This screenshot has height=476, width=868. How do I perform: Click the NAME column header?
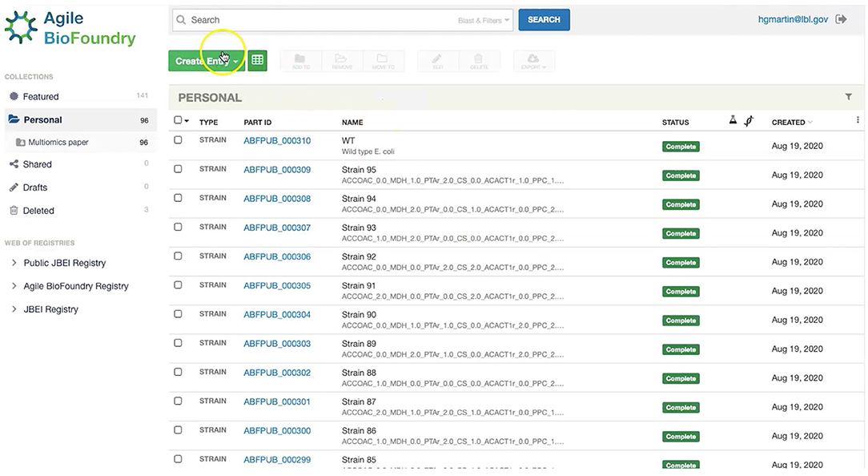(x=352, y=123)
